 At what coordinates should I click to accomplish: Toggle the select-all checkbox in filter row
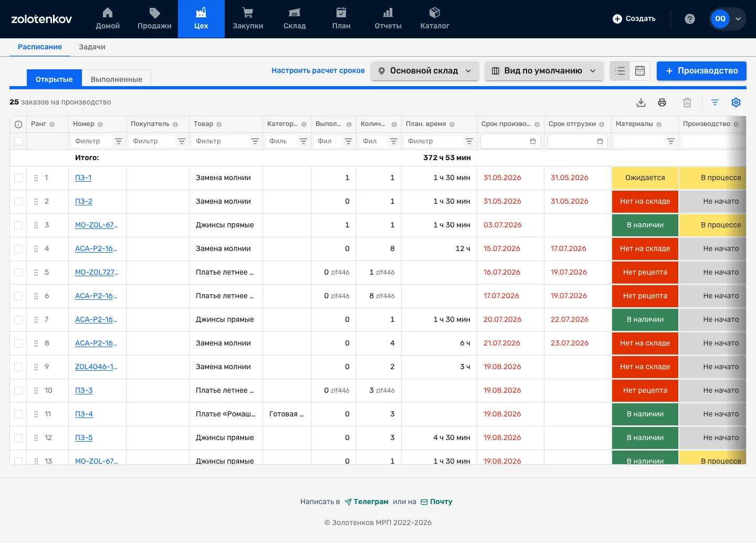pyautogui.click(x=18, y=141)
